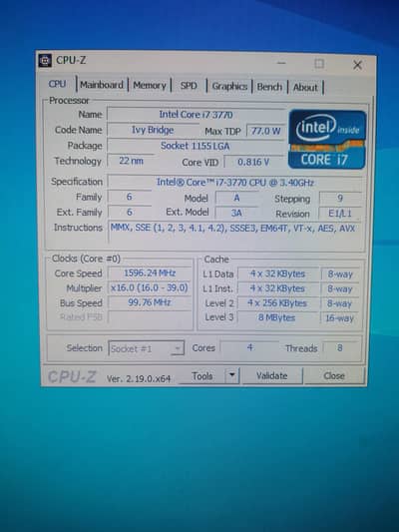Click the empty Rated FSB field
This screenshot has height=532, width=399.
[150, 317]
